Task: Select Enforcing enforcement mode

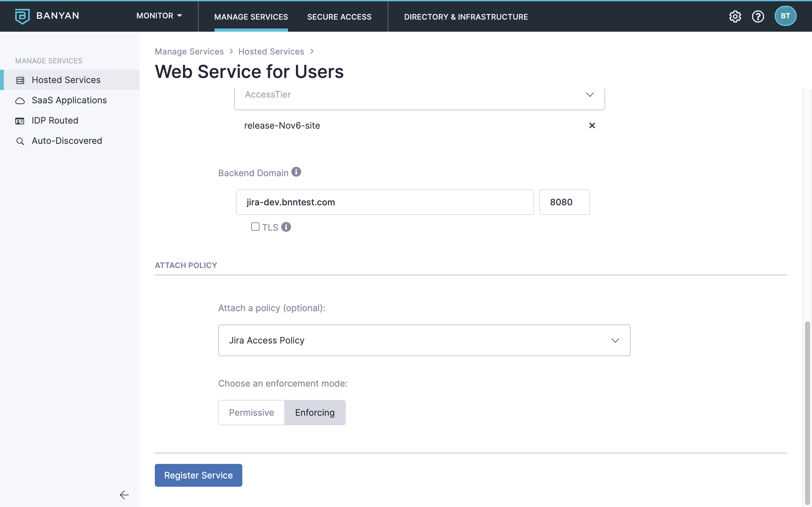Action: [315, 413]
